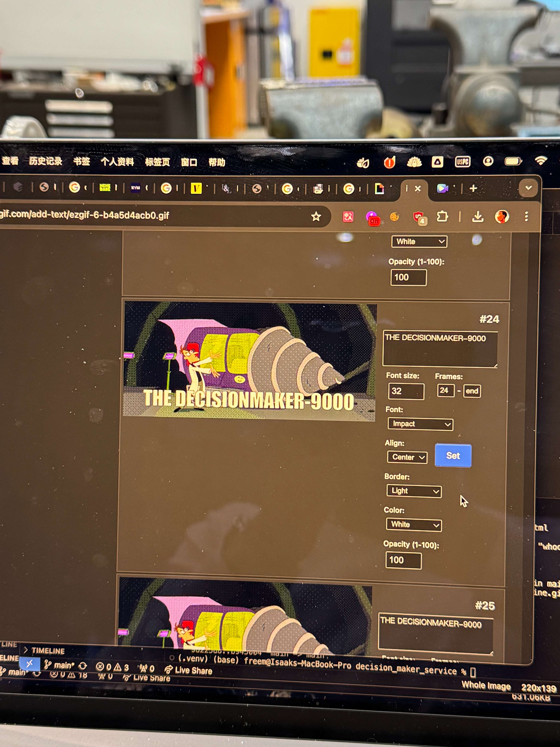Switch to the document page favicon tab

point(379,188)
